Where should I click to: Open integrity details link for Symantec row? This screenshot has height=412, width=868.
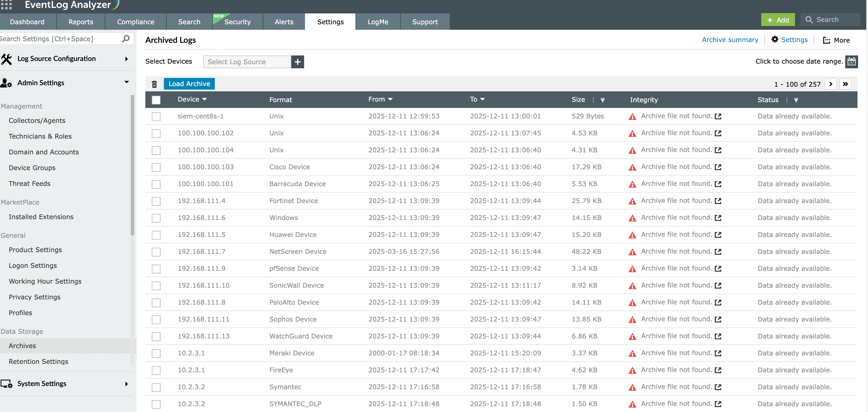click(718, 387)
